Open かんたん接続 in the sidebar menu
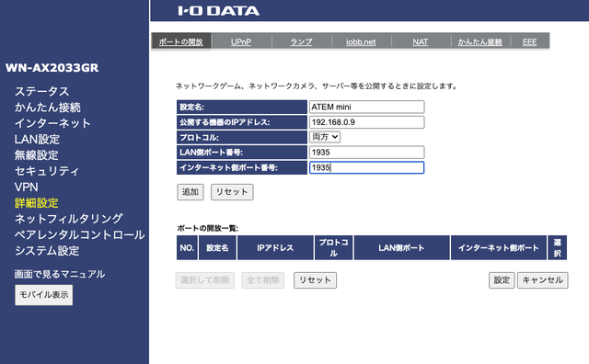The height and width of the screenshot is (364, 589). coord(47,108)
